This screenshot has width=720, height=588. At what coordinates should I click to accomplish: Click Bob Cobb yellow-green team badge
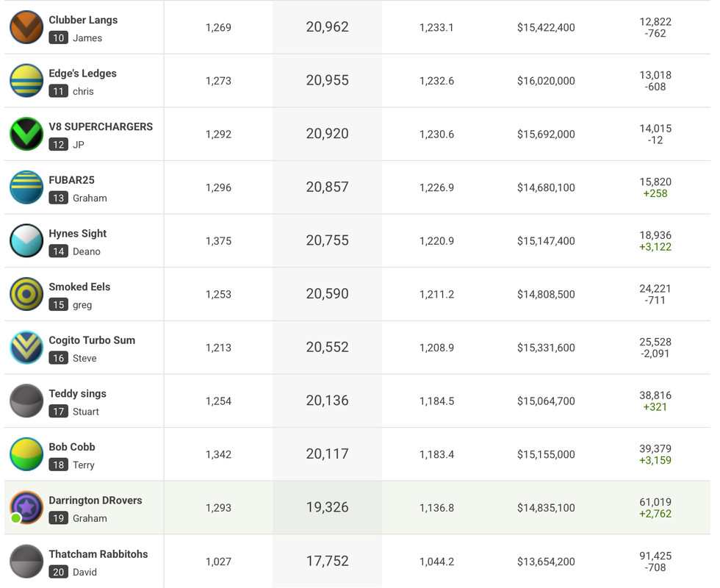tap(26, 454)
